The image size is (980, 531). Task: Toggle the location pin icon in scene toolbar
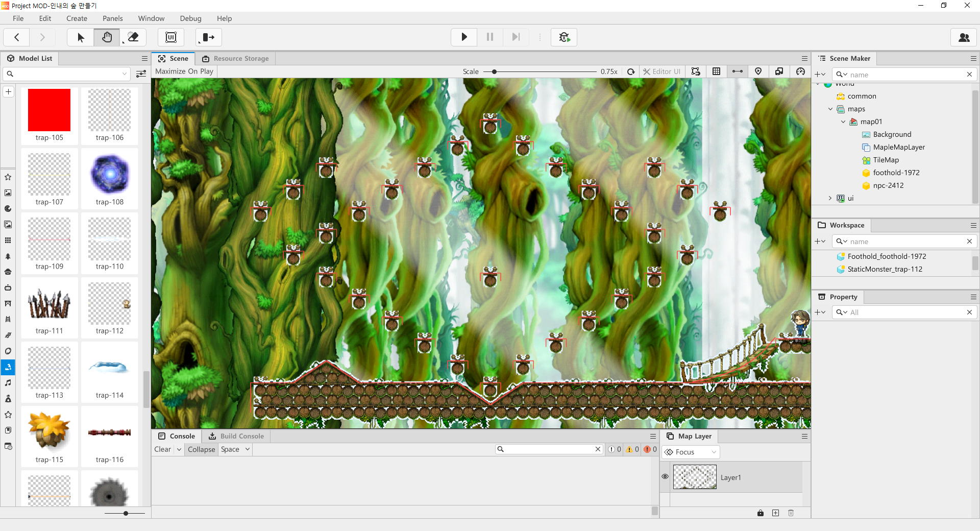[758, 71]
